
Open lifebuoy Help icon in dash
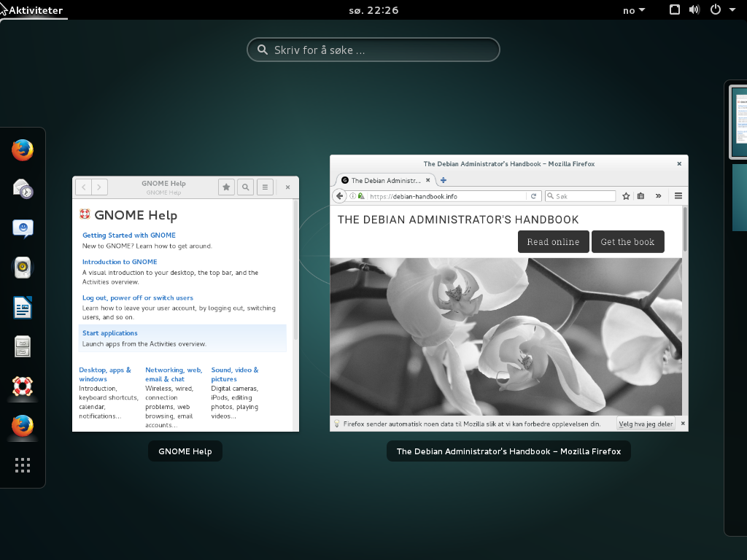23,386
